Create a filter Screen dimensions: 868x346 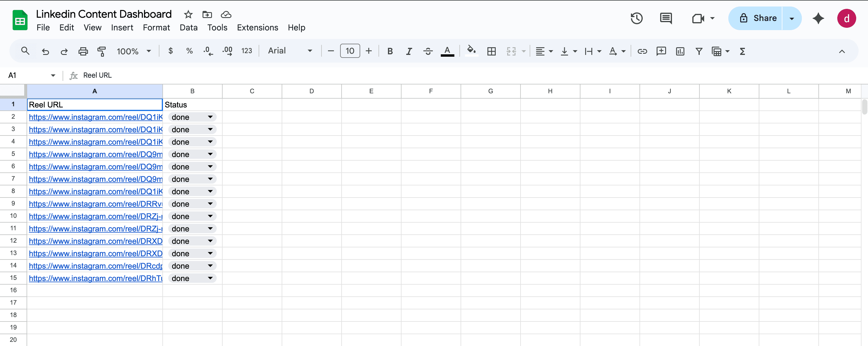(699, 51)
